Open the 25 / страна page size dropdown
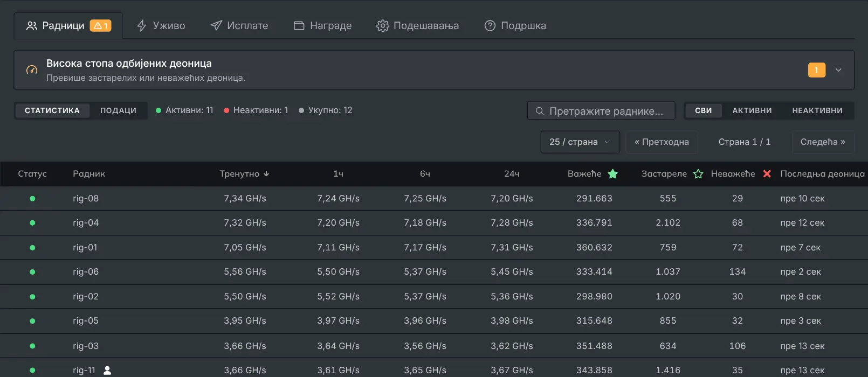 (x=580, y=142)
